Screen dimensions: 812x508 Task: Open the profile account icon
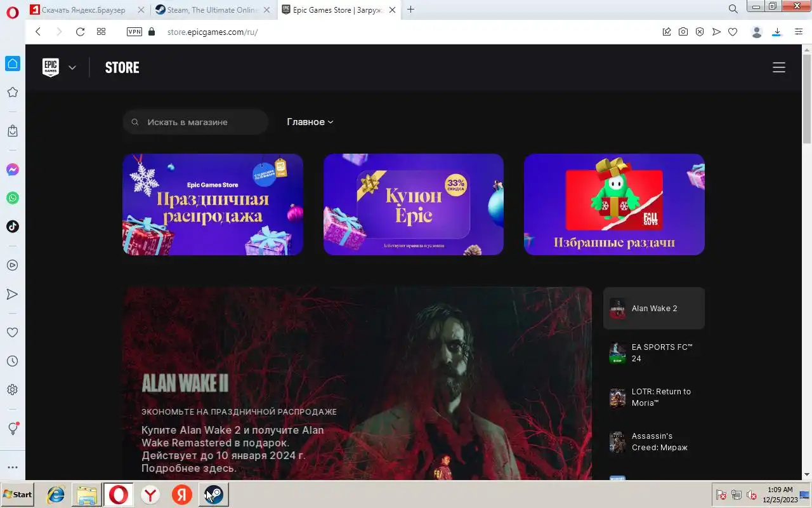[756, 32]
